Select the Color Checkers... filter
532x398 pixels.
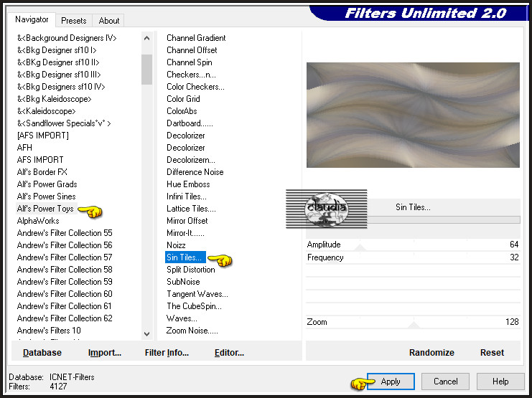195,87
